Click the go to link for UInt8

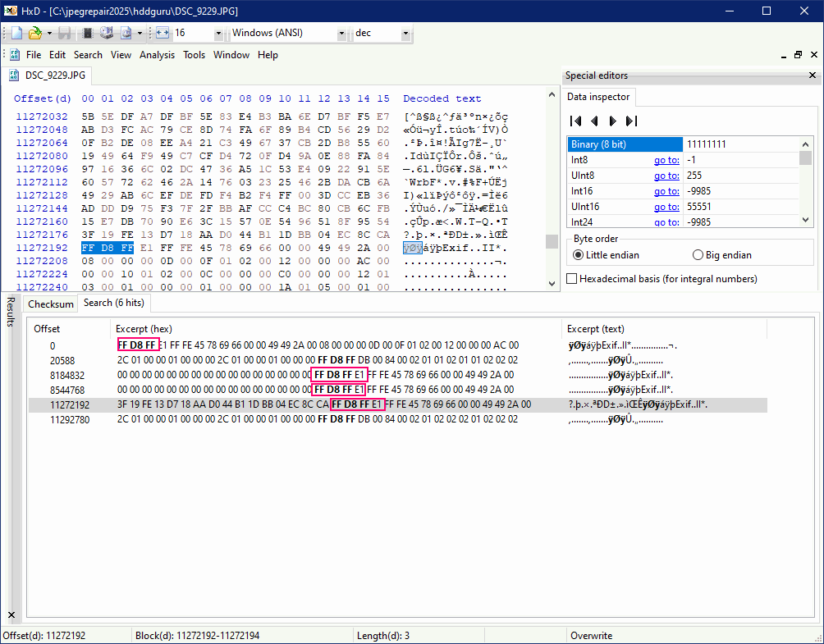pyautogui.click(x=666, y=176)
